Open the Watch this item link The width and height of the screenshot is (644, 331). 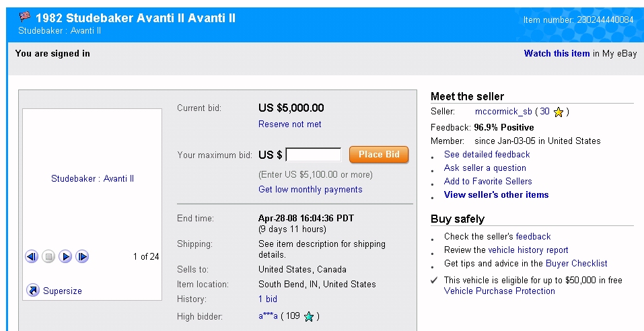(557, 54)
